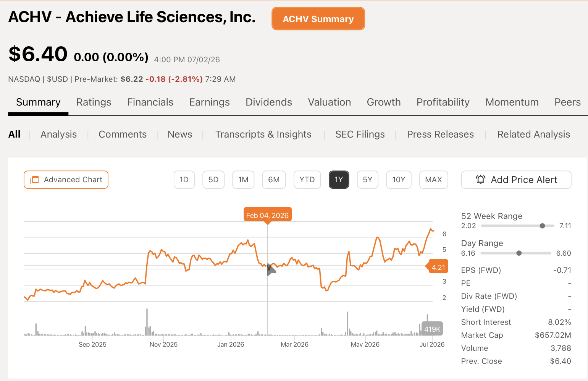Click the 52 week low 2.02

[x=468, y=226]
